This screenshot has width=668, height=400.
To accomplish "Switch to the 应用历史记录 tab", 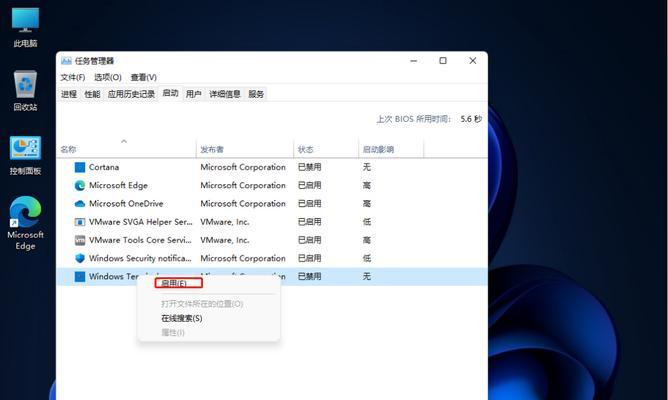I will coord(131,94).
